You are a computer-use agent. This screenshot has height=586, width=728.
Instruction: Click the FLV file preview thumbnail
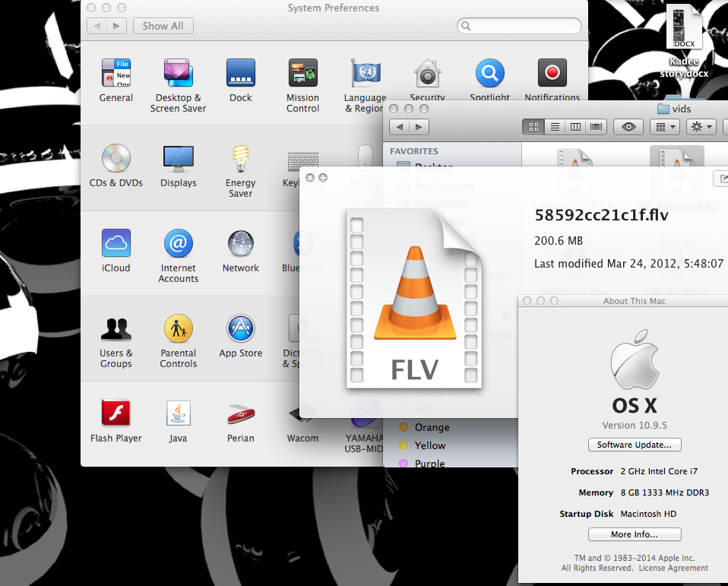click(414, 299)
